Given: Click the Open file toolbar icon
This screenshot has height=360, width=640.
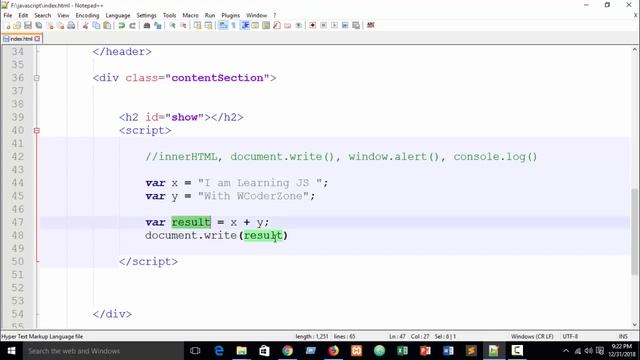Looking at the screenshot, I should (17, 25).
